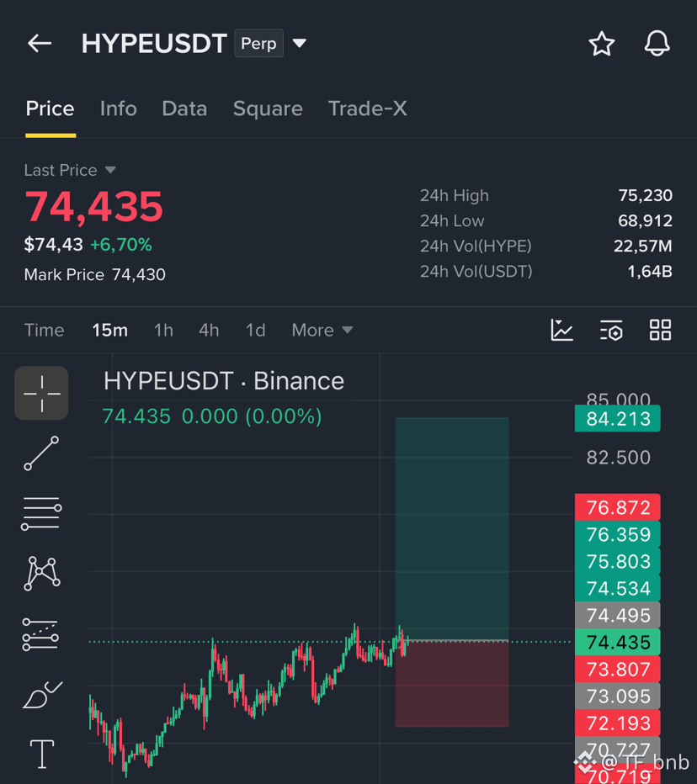Select the crosshair cursor tool
Image resolution: width=697 pixels, height=784 pixels.
[x=41, y=394]
